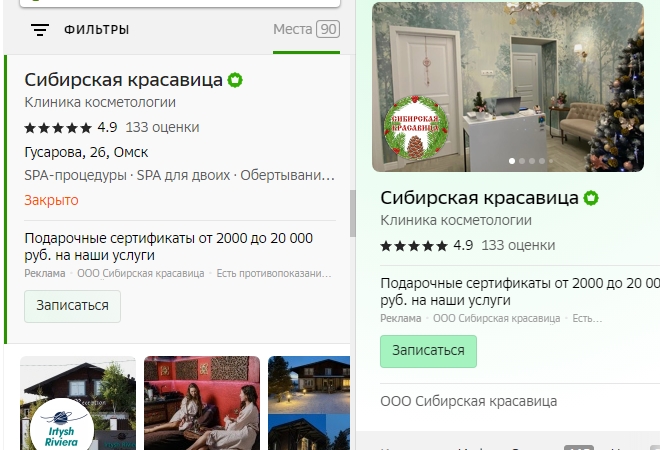Click 133 оценки in the left listing
The height and width of the screenshot is (450, 660).
pos(162,127)
